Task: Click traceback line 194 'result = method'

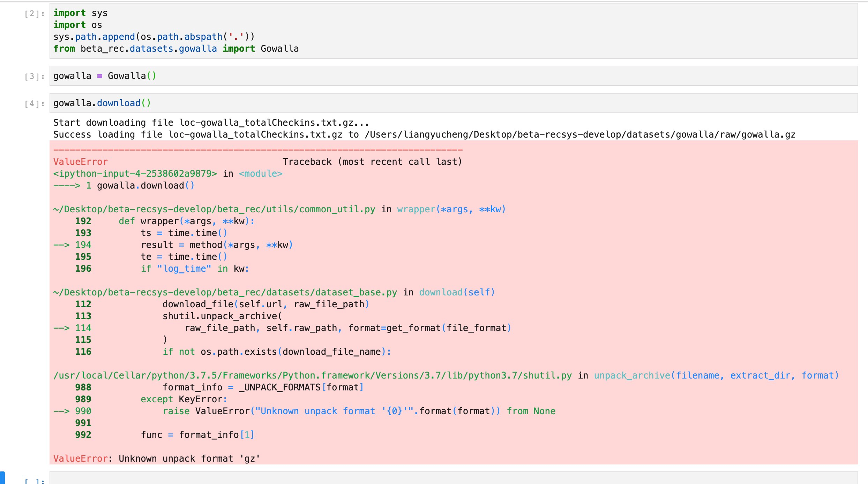Action: click(173, 245)
